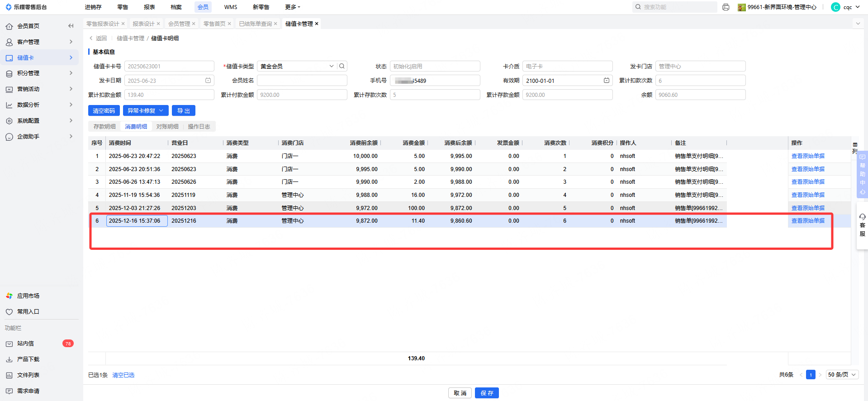
Task: Open the 零售 top menu
Action: 123,7
